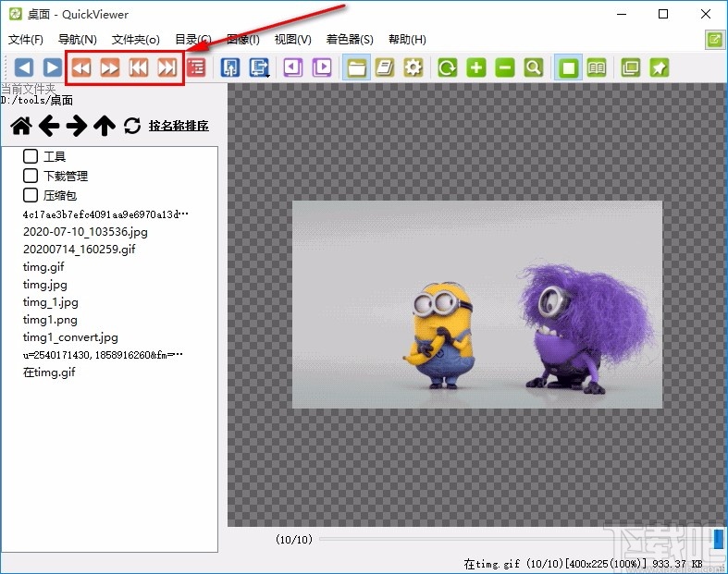The height and width of the screenshot is (574, 728).
Task: Click the green fullscreen window icon
Action: [631, 67]
